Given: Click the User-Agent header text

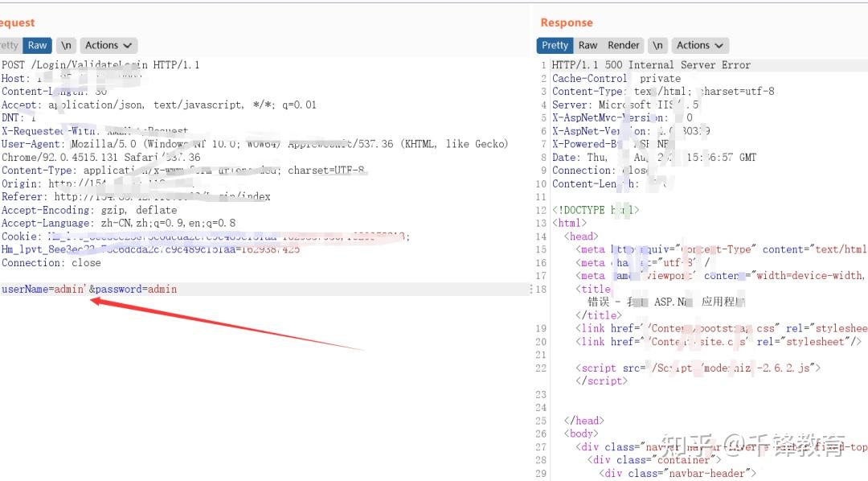Looking at the screenshot, I should coord(161,143).
